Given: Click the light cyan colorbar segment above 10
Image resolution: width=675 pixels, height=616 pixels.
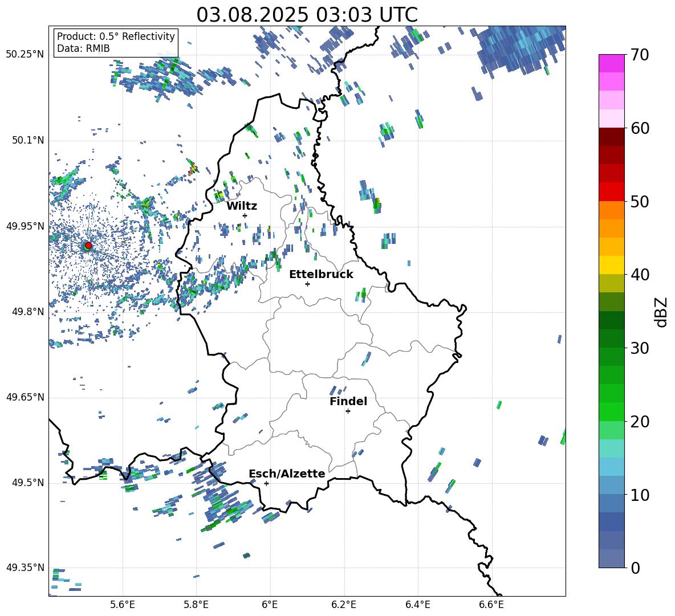Looking at the screenshot, I should pos(611,467).
